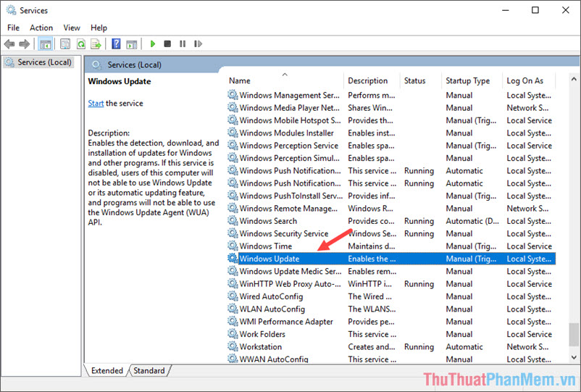
Task: Click gear icon beside Windows Time
Action: pos(233,246)
